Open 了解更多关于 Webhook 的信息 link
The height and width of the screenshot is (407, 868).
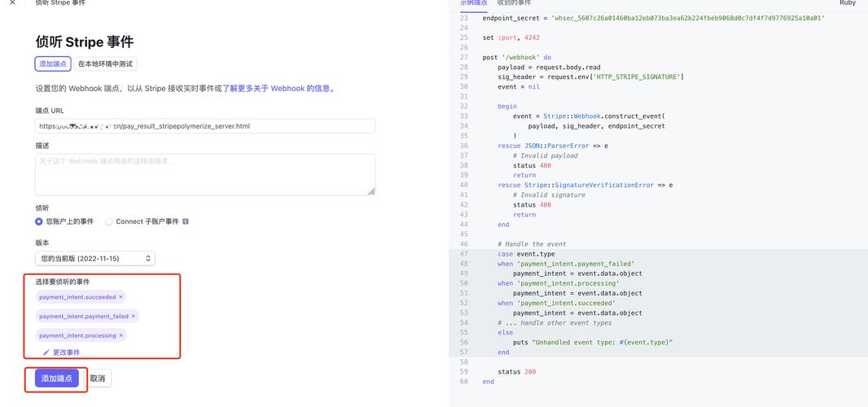(x=278, y=88)
